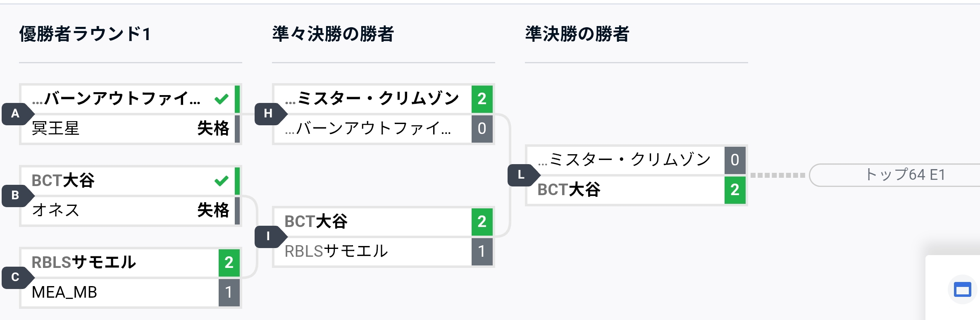Click match C identifier badge
This screenshot has width=980, height=320.
coord(15,277)
